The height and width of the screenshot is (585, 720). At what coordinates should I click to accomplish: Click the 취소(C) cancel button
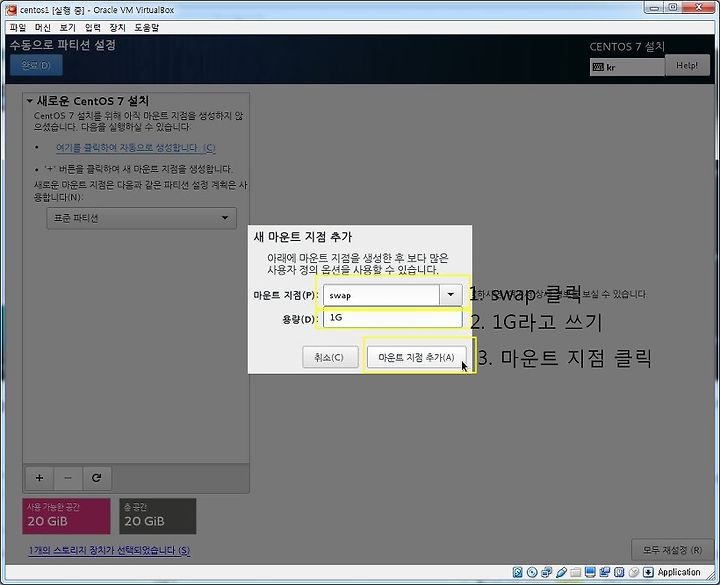[x=330, y=357]
